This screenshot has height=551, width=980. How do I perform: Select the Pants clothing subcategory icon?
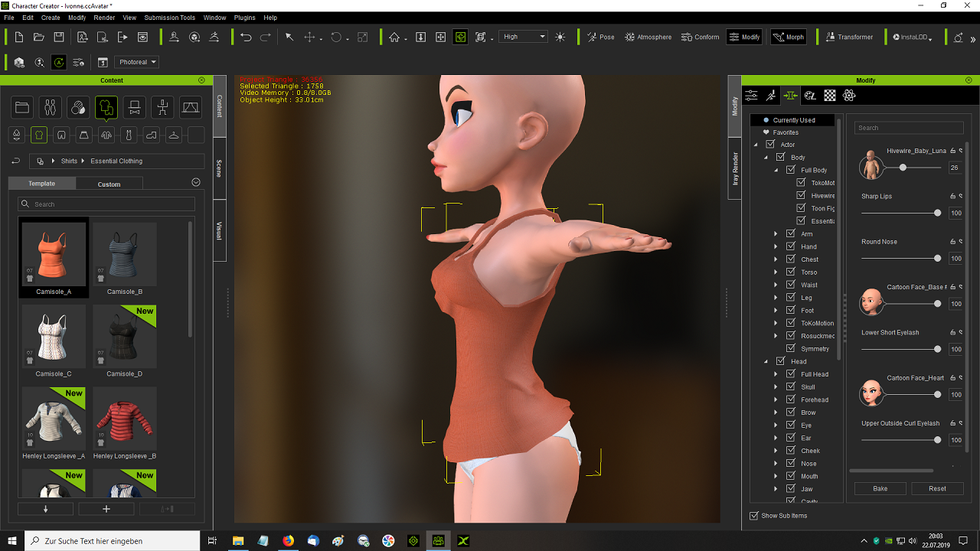(62, 135)
